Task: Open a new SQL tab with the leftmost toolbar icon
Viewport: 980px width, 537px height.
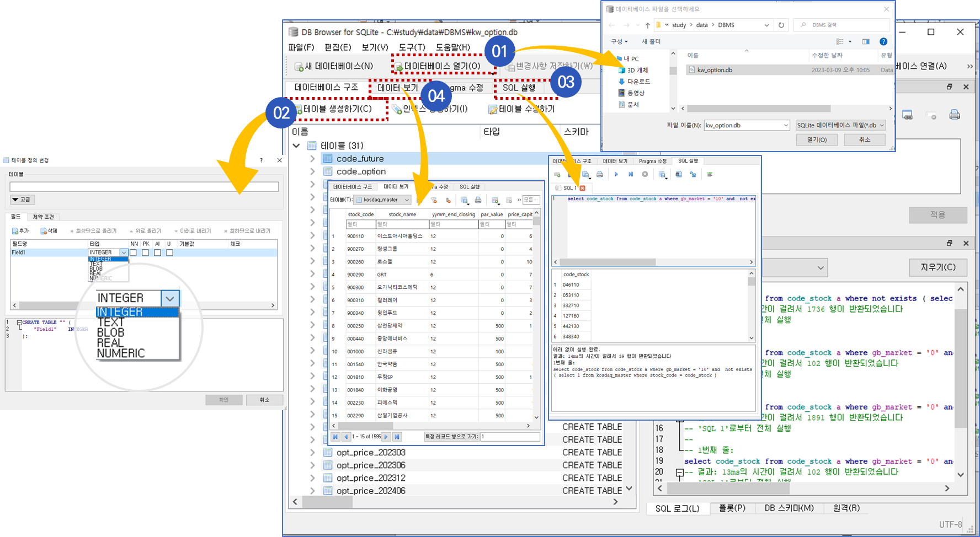Action: [x=557, y=174]
